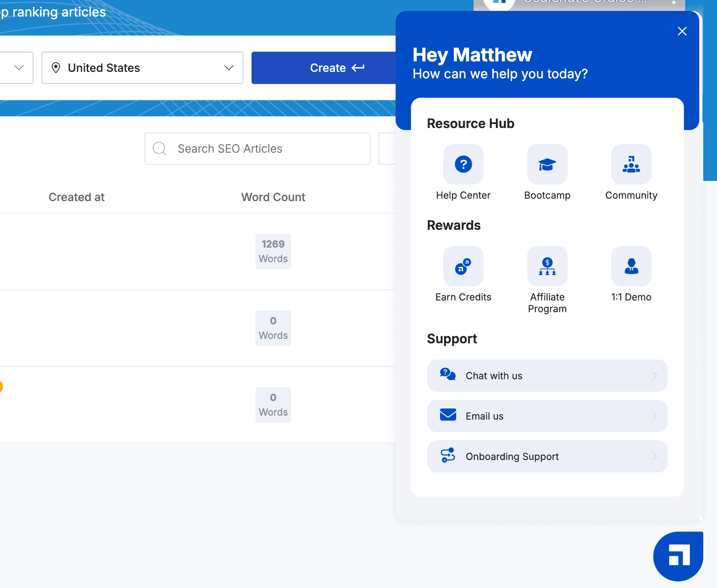Viewport: 717px width, 588px height.
Task: Click the Chat with us speech bubble icon
Action: (448, 374)
